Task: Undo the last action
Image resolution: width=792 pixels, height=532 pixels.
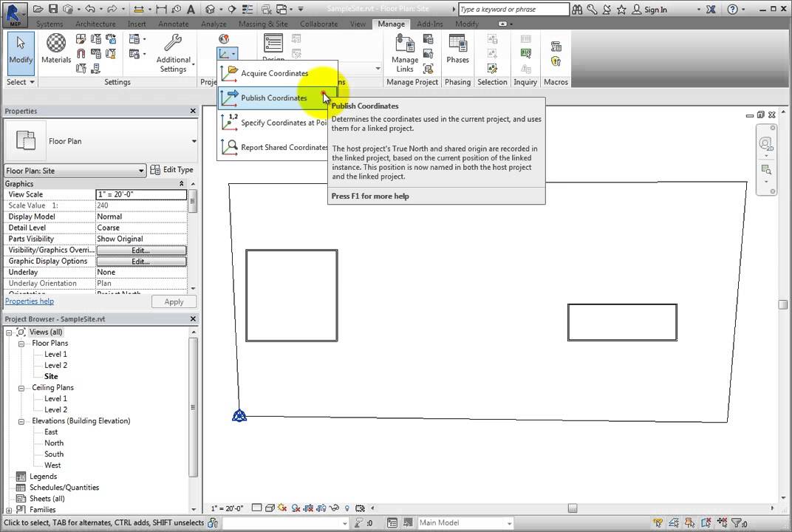Action: [x=90, y=9]
